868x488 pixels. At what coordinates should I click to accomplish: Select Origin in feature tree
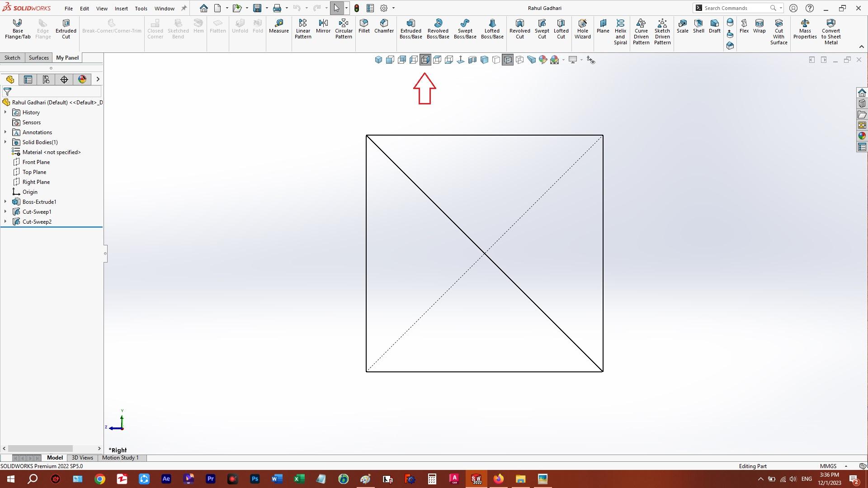(x=30, y=192)
